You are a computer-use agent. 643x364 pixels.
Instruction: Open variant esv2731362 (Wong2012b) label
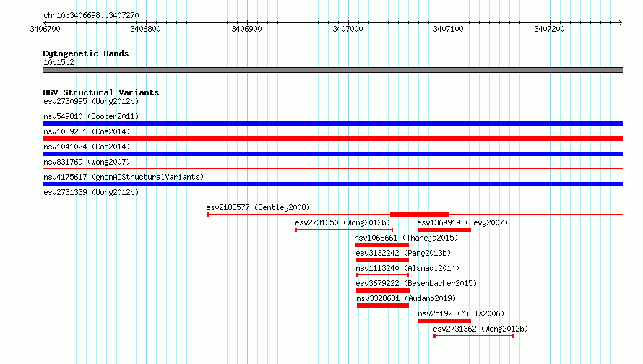point(480,329)
